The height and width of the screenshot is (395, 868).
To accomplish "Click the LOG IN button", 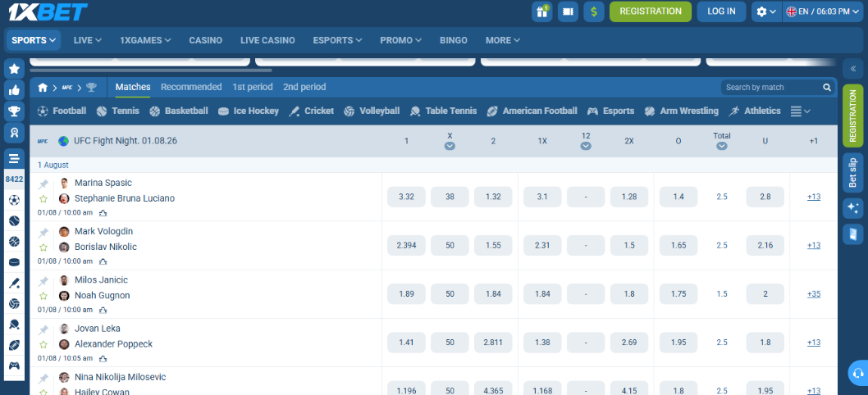I will coord(721,11).
